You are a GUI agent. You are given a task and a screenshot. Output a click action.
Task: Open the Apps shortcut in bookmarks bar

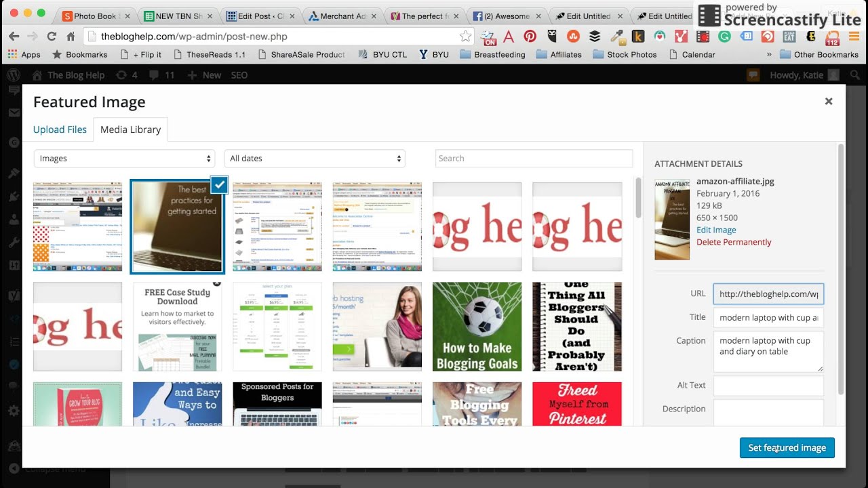tap(24, 54)
